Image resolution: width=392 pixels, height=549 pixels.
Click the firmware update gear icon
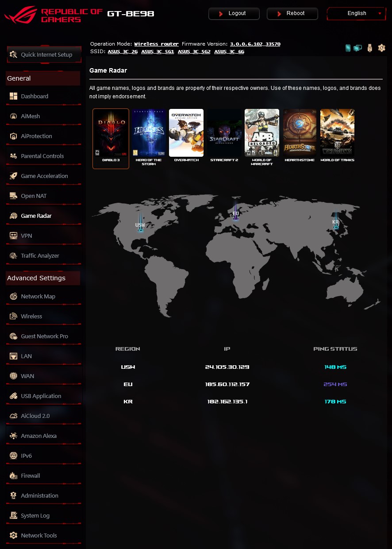[x=381, y=48]
